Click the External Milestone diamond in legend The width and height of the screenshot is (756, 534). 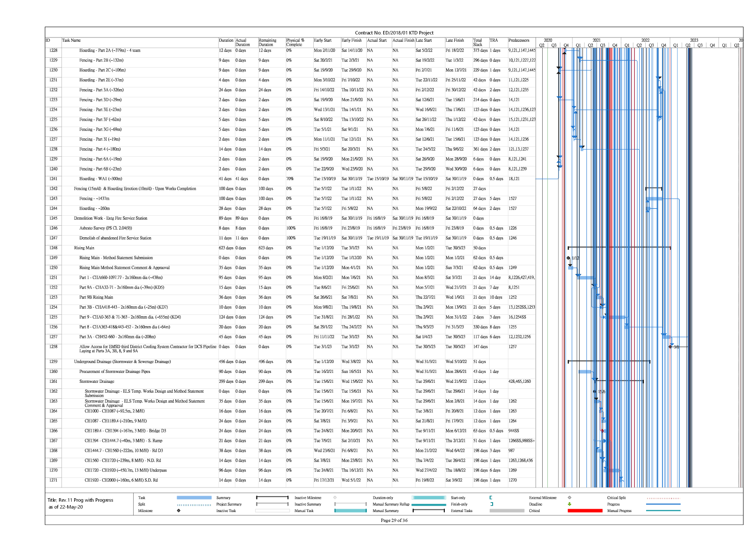pos(569,498)
